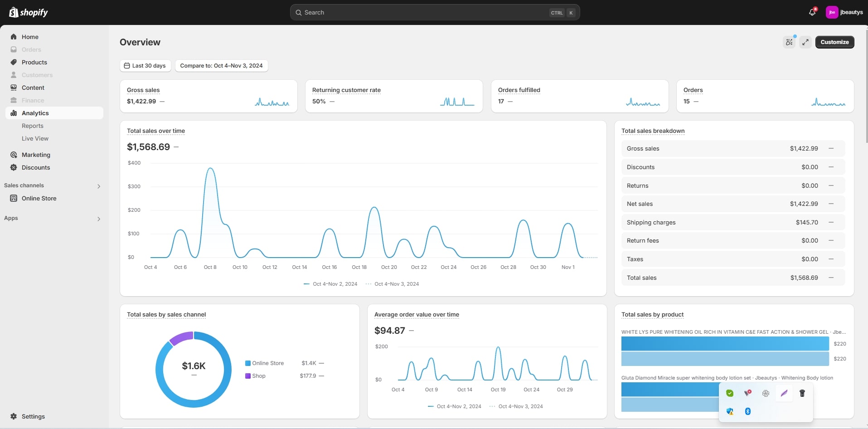Click the Windows Security shield tray icon
The height and width of the screenshot is (429, 868).
click(x=730, y=411)
